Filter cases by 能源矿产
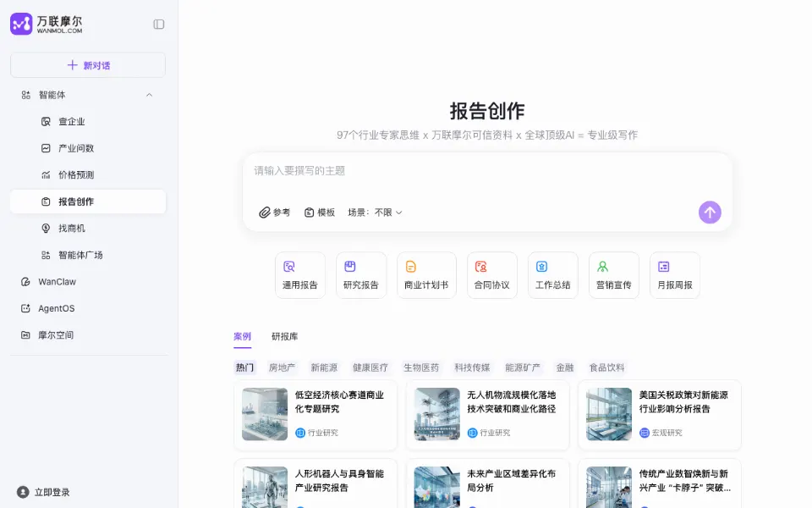This screenshot has width=812, height=508. click(523, 367)
